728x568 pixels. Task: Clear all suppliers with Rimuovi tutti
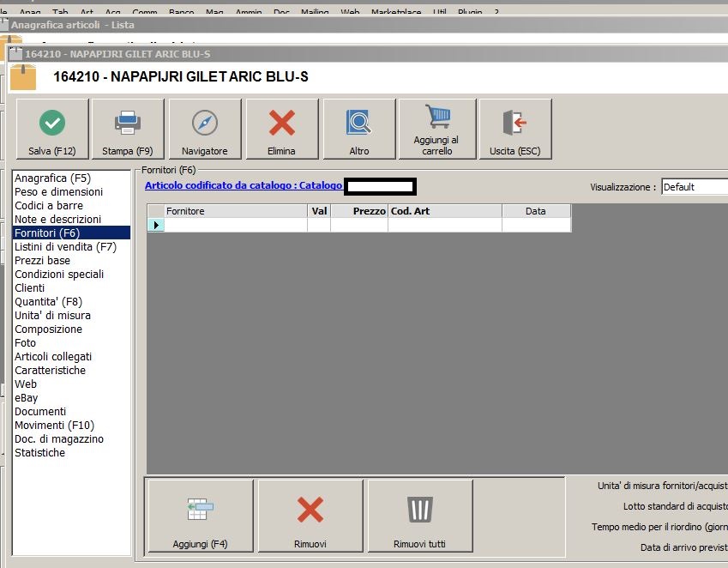coord(419,516)
